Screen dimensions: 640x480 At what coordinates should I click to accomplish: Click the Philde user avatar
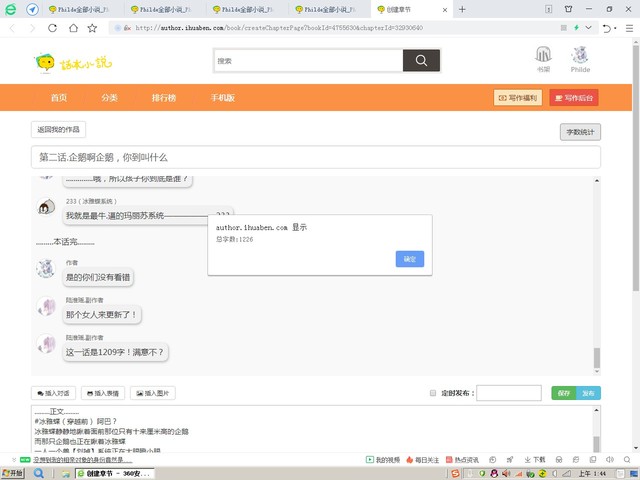pyautogui.click(x=580, y=57)
